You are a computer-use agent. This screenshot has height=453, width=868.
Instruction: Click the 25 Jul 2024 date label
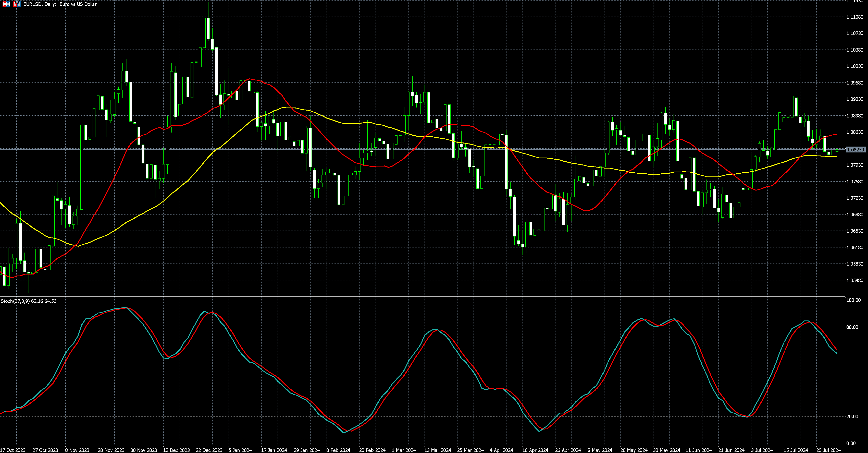pyautogui.click(x=828, y=450)
